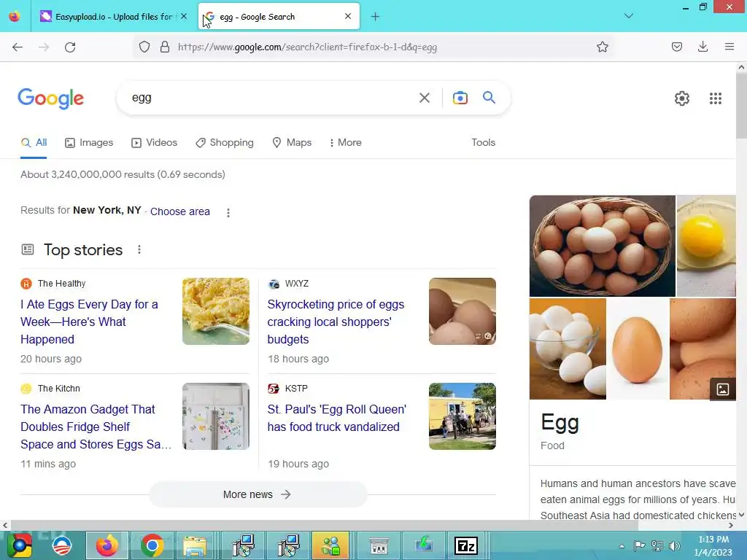Search by image with the camera icon
This screenshot has height=560, width=747.
point(460,98)
